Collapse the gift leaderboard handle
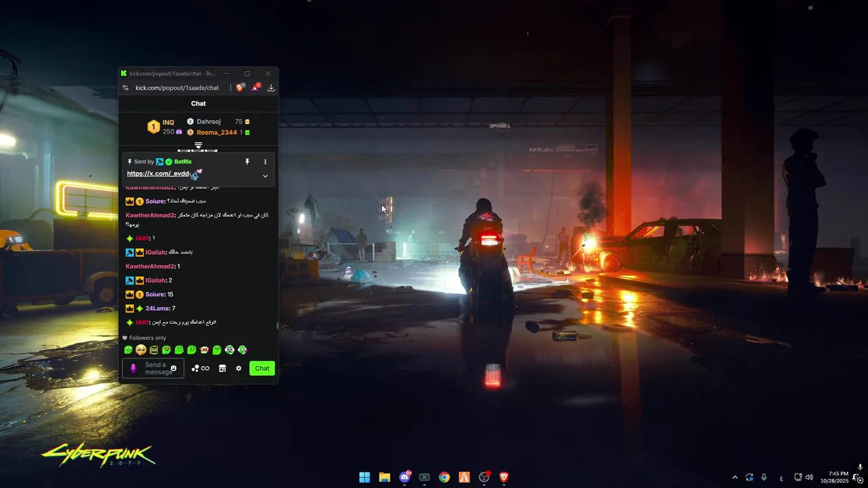This screenshot has width=868, height=488. point(198,145)
